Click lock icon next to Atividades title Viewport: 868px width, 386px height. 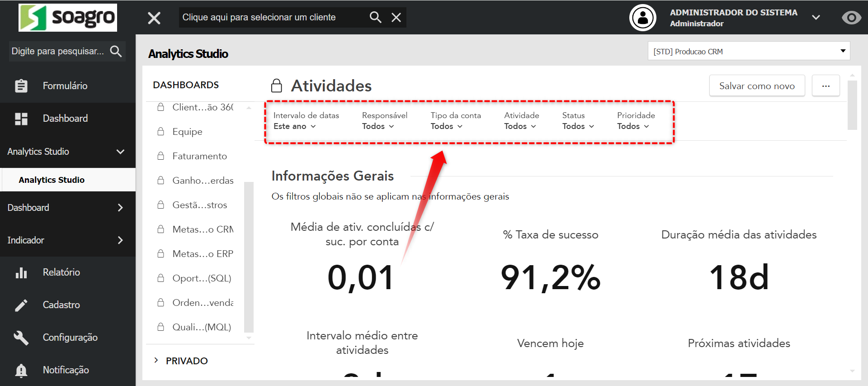pos(276,85)
